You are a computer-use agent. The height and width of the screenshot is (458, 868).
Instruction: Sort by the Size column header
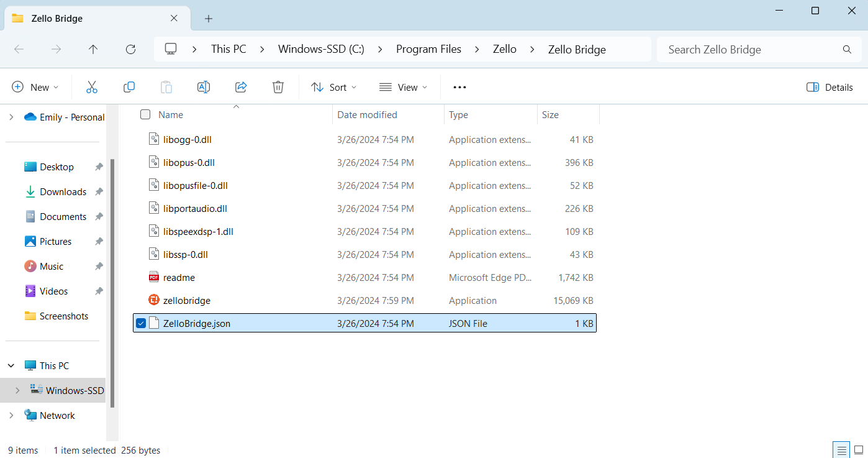click(550, 114)
